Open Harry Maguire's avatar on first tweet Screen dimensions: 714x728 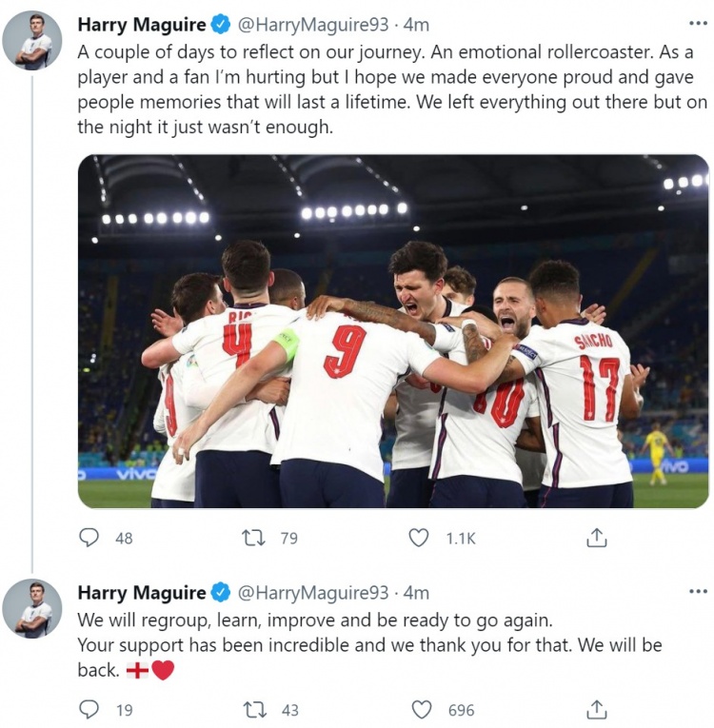point(31,40)
